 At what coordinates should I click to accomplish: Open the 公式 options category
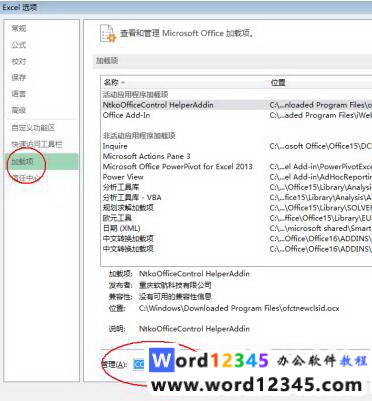[19, 45]
